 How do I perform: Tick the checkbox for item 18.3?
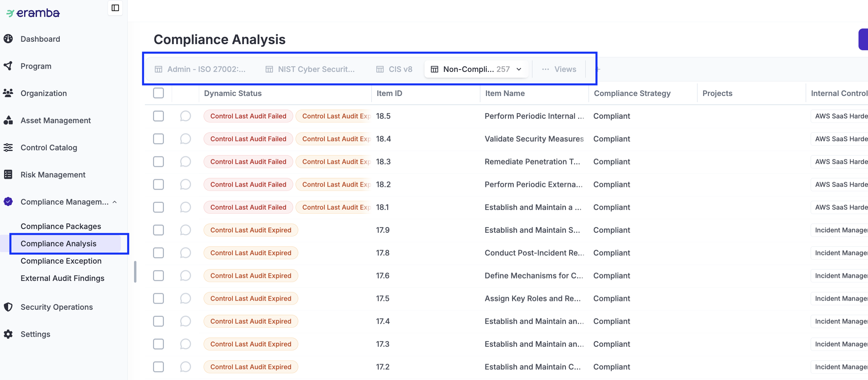click(x=158, y=161)
